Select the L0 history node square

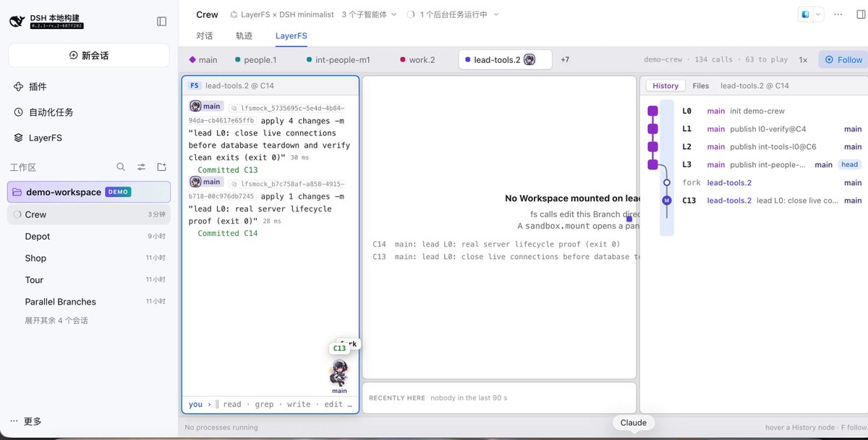pos(652,111)
